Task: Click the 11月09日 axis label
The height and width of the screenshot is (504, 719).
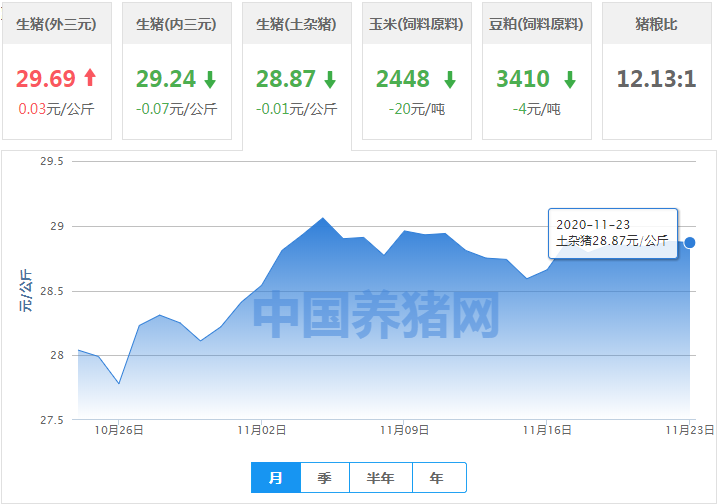Action: (404, 430)
